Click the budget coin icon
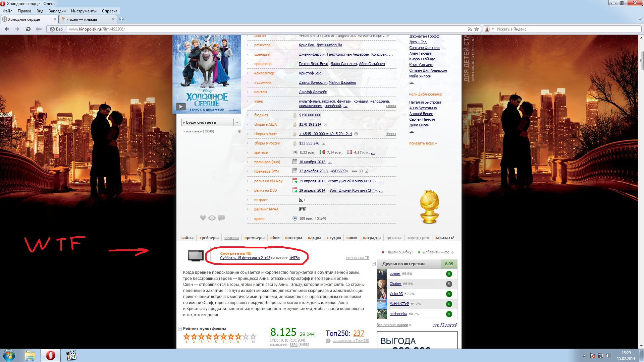This screenshot has height=362, width=644. [x=295, y=115]
